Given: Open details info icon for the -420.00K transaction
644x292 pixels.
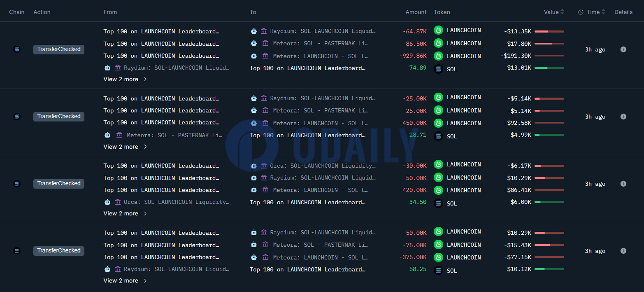Looking at the screenshot, I should pyautogui.click(x=623, y=184).
